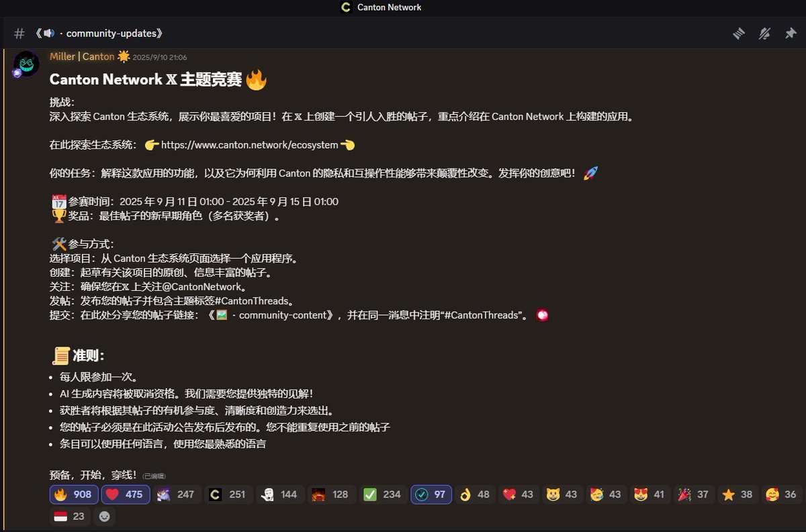Click the 2025/9/10 21:06 message timestamp
Image resolution: width=806 pixels, height=532 pixels.
point(160,58)
